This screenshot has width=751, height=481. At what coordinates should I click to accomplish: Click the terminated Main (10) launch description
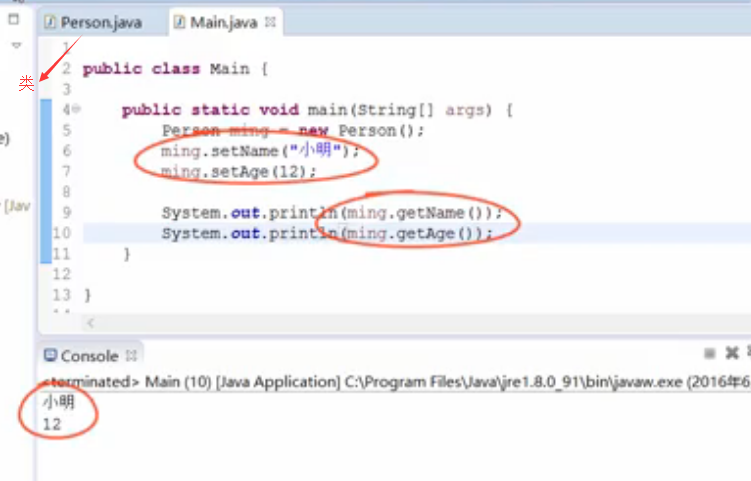(x=396, y=382)
